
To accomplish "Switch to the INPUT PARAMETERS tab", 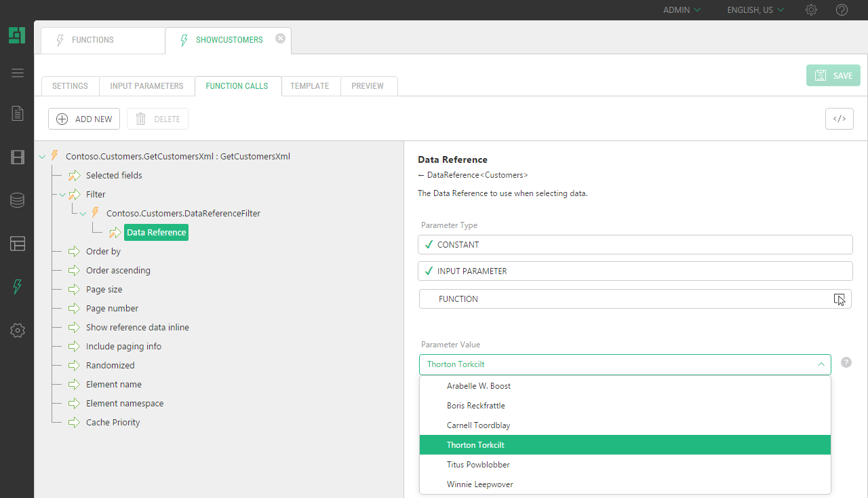I will 146,86.
